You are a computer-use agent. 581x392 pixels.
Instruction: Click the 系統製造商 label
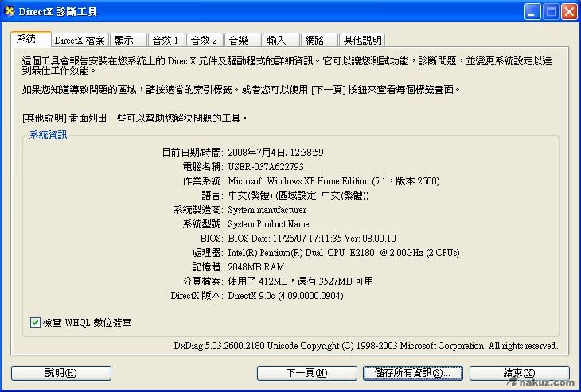[x=198, y=210]
